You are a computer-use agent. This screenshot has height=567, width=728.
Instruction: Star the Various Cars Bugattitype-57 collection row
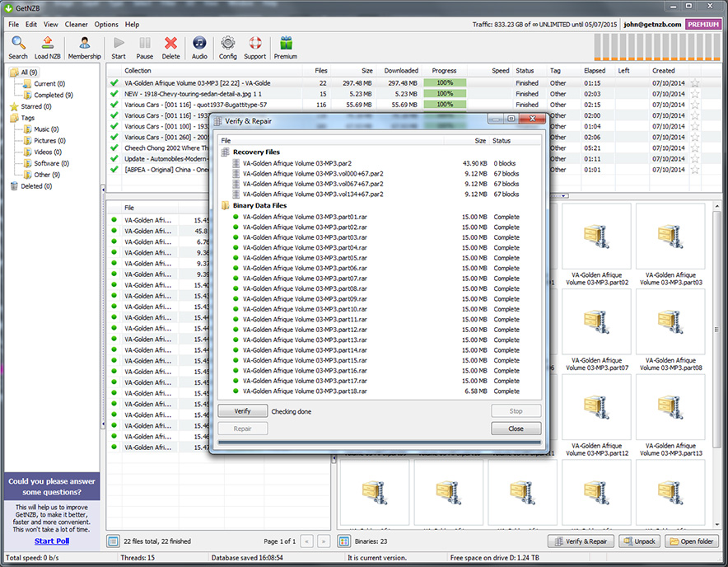click(x=695, y=105)
